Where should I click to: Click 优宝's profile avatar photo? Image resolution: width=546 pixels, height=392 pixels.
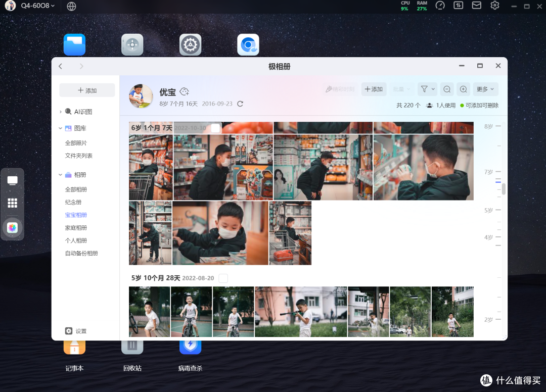tap(141, 96)
